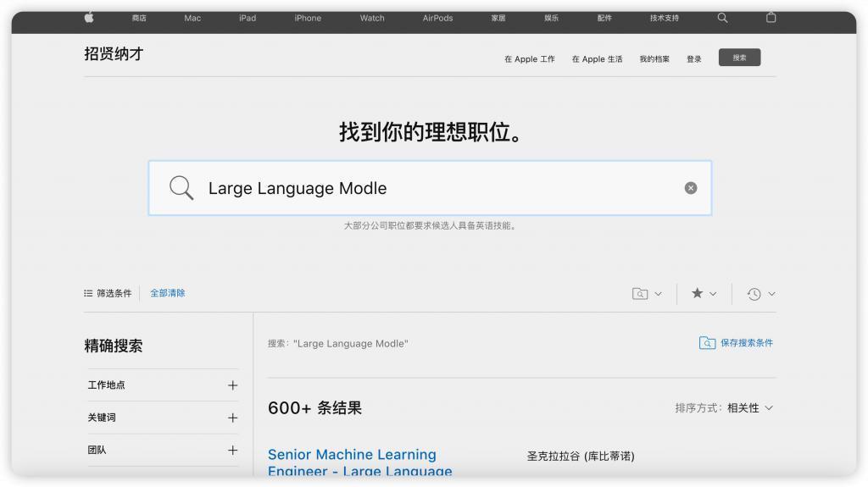The image size is (868, 487).
Task: Change the 排序方式 相关性 sort order
Action: [724, 408]
